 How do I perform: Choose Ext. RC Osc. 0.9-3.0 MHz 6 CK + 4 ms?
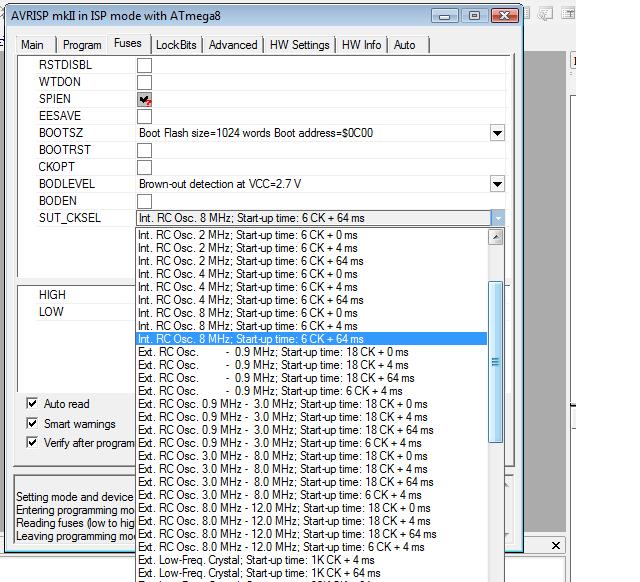311,443
